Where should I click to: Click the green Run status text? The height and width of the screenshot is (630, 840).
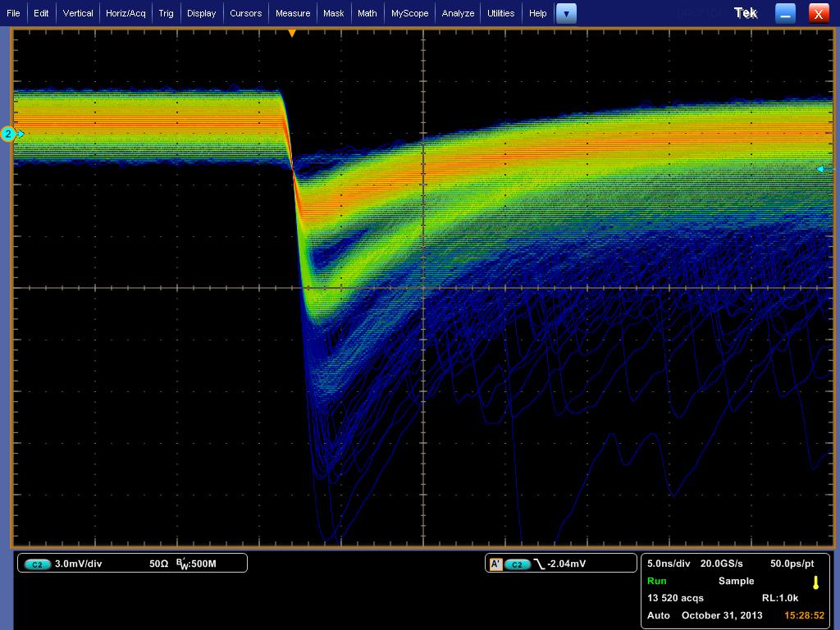click(656, 581)
